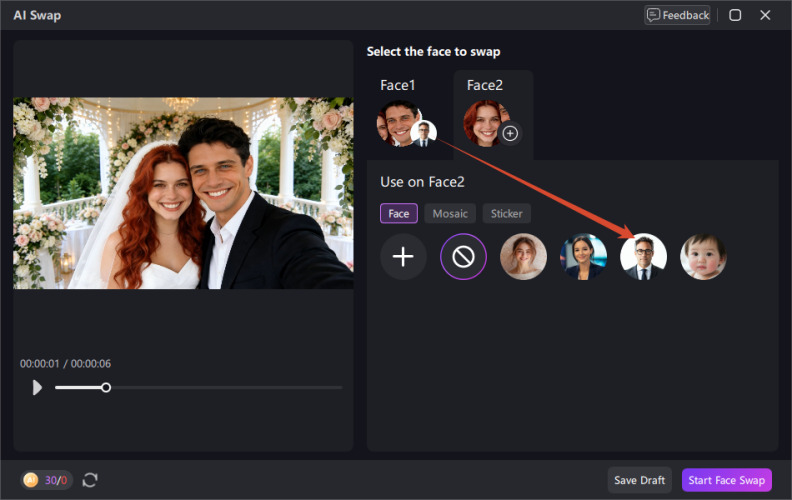Choose the baby preset face

tap(703, 257)
